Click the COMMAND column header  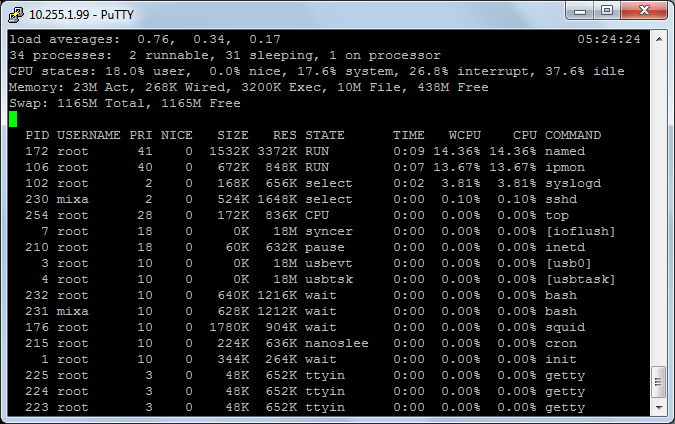[x=573, y=135]
